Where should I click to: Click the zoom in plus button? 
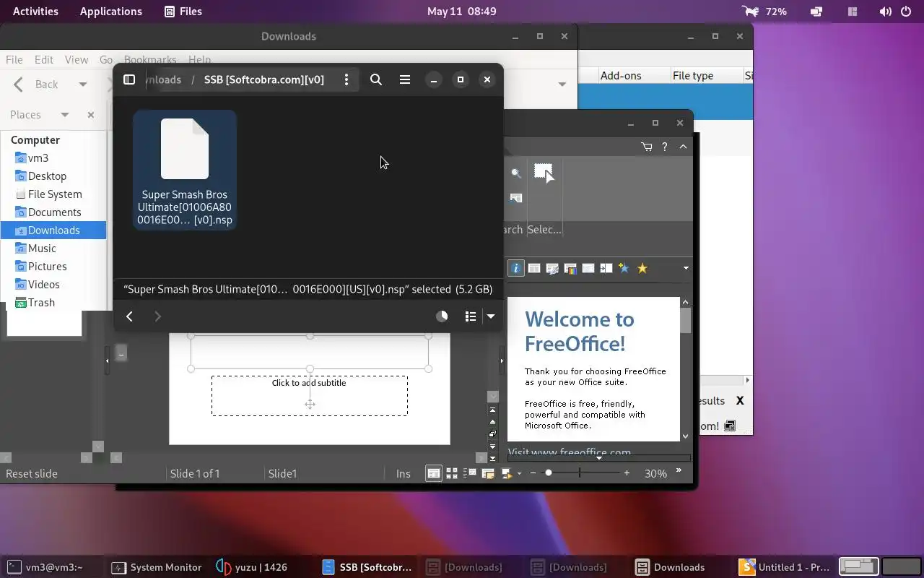pos(627,473)
